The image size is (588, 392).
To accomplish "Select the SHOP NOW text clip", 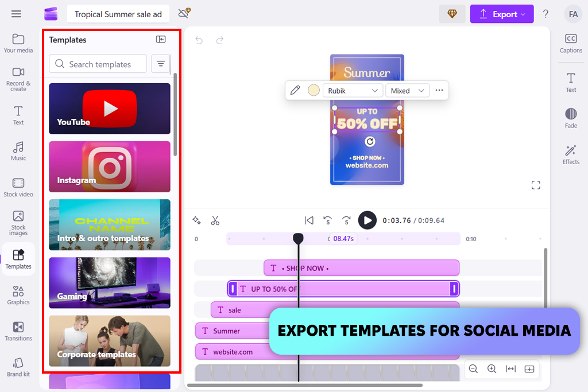I will pos(362,268).
